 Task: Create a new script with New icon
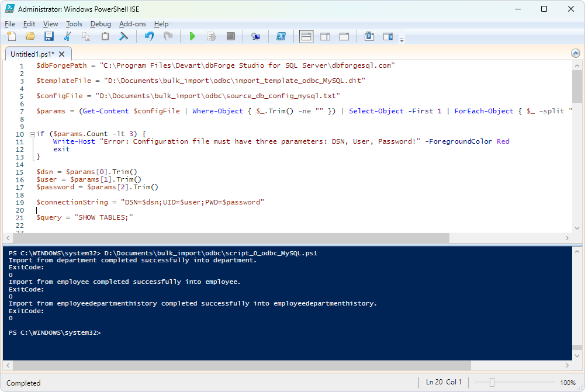tap(12, 36)
